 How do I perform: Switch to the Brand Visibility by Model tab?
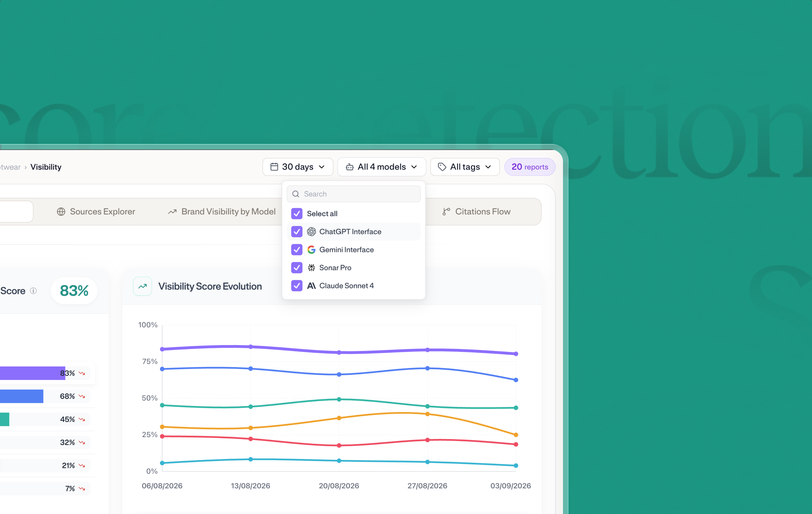222,212
